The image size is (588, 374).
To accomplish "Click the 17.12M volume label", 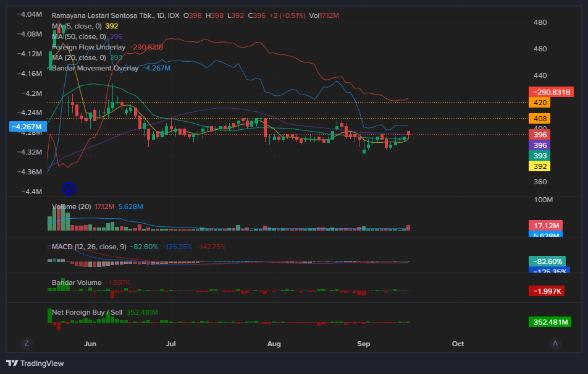I will click(545, 225).
